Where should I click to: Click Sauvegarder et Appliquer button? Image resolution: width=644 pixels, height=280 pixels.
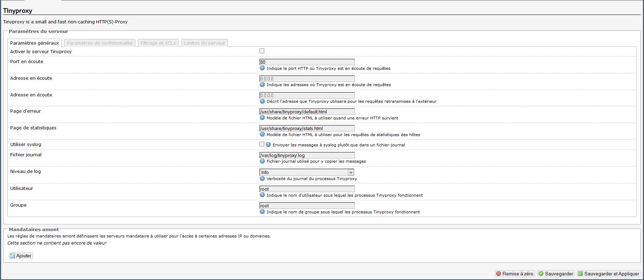point(609,274)
